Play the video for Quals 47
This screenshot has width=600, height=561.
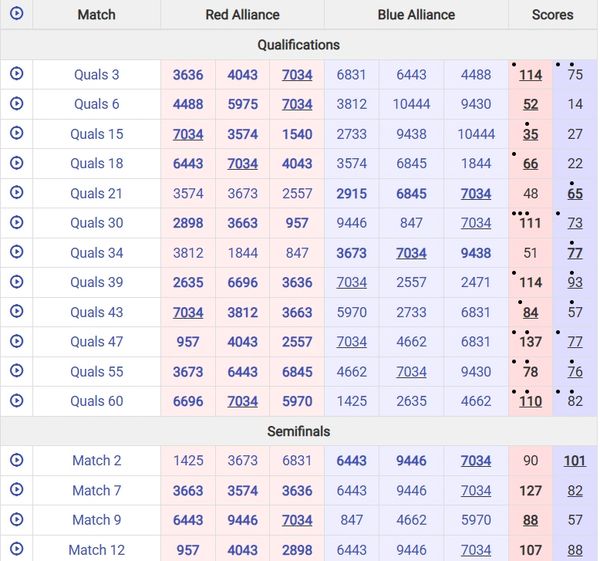[17, 342]
